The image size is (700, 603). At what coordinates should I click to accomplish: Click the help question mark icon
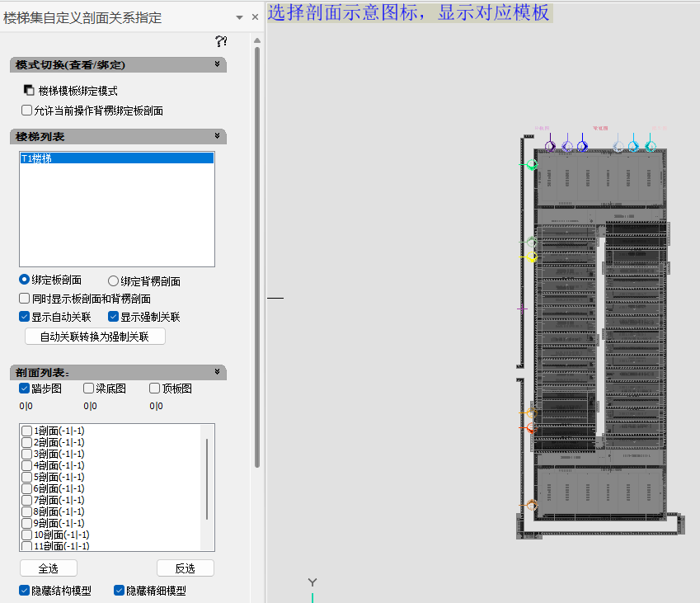tap(221, 41)
